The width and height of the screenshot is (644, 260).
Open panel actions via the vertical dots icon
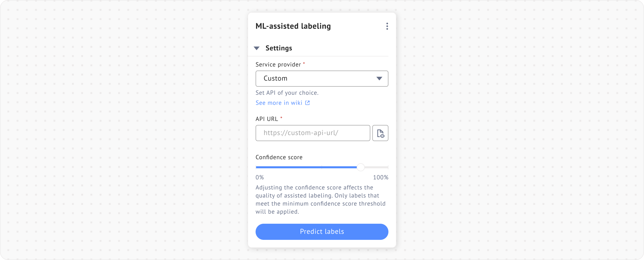click(387, 26)
